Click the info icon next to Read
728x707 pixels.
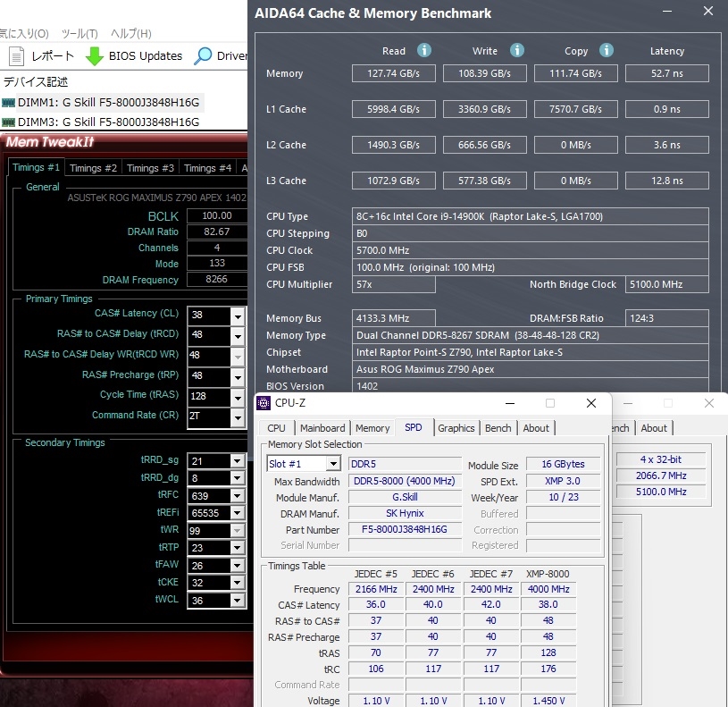point(423,51)
